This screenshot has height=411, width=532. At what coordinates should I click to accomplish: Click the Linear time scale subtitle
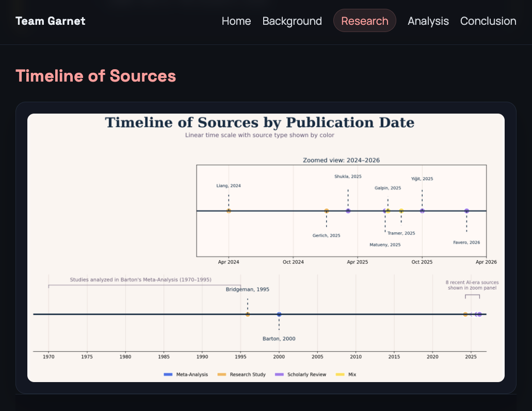point(260,135)
